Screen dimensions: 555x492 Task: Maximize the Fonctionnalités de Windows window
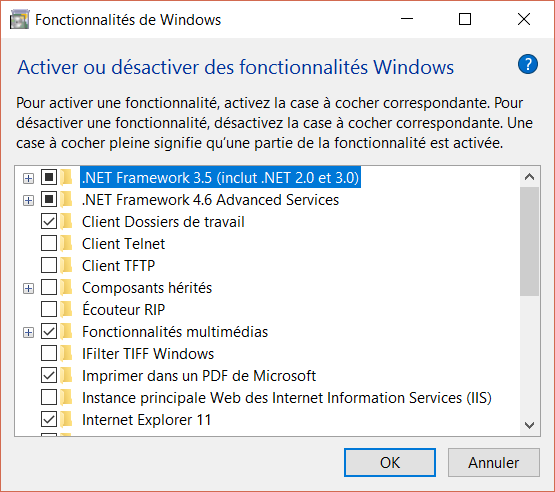click(x=465, y=19)
